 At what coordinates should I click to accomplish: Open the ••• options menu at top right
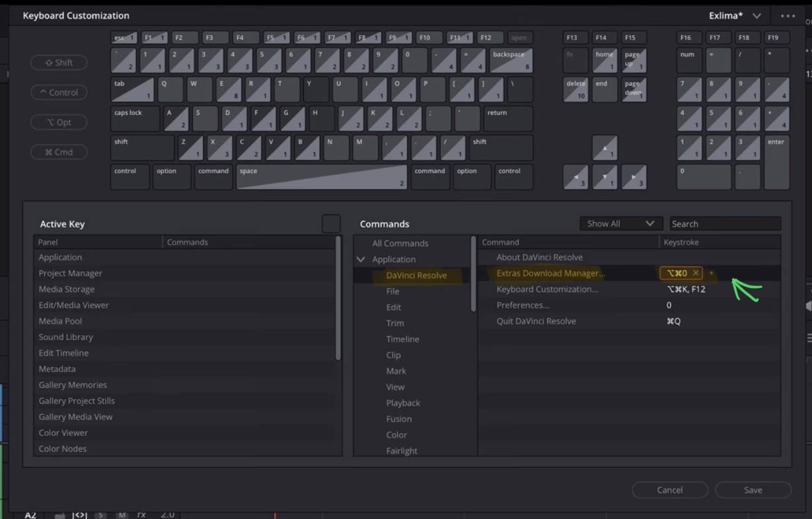click(x=788, y=15)
